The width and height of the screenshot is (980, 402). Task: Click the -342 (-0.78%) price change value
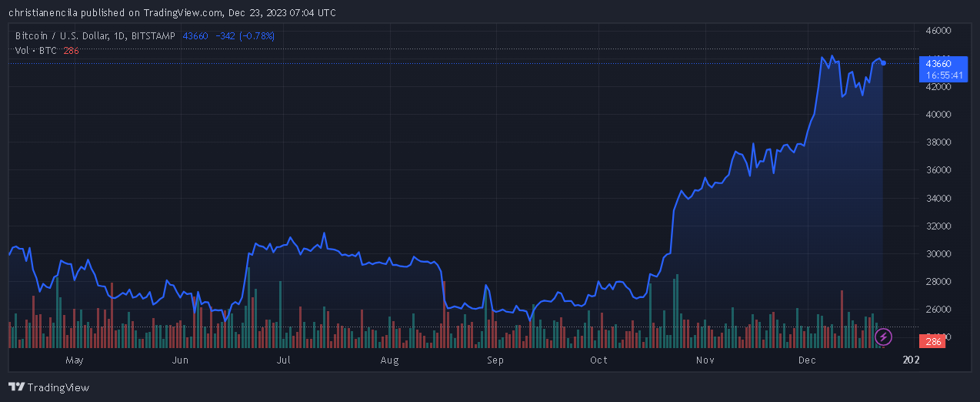tap(245, 35)
